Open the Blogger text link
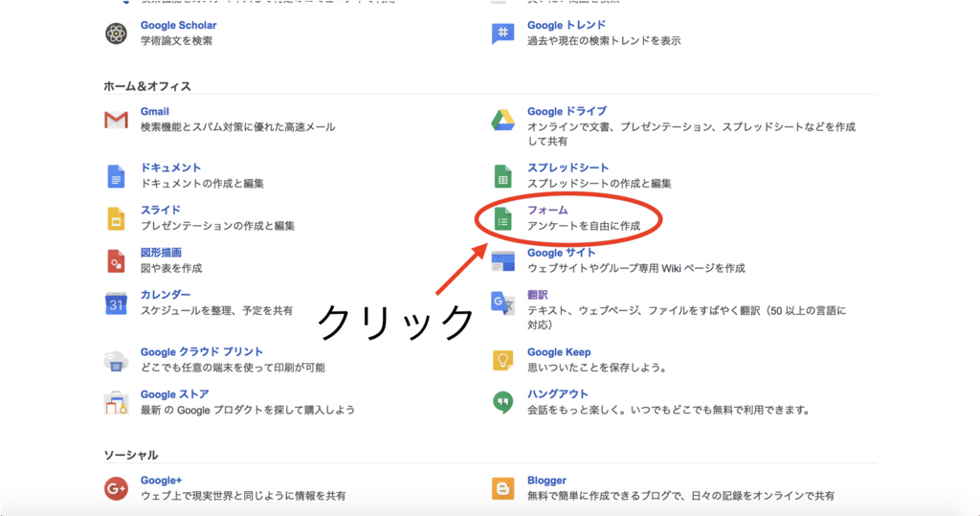 click(546, 481)
